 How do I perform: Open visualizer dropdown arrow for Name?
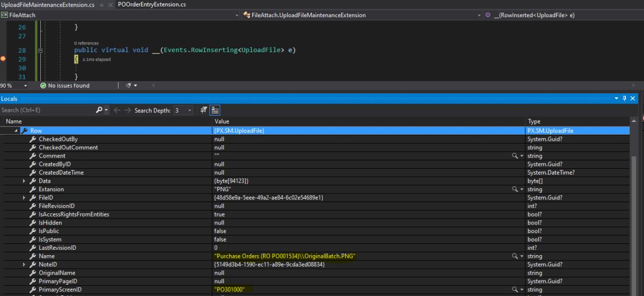click(522, 256)
